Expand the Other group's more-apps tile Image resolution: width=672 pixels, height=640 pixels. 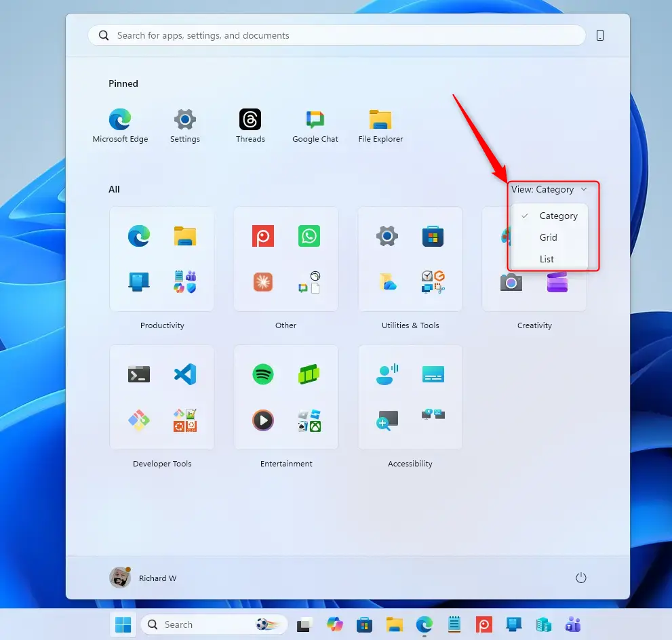(309, 282)
